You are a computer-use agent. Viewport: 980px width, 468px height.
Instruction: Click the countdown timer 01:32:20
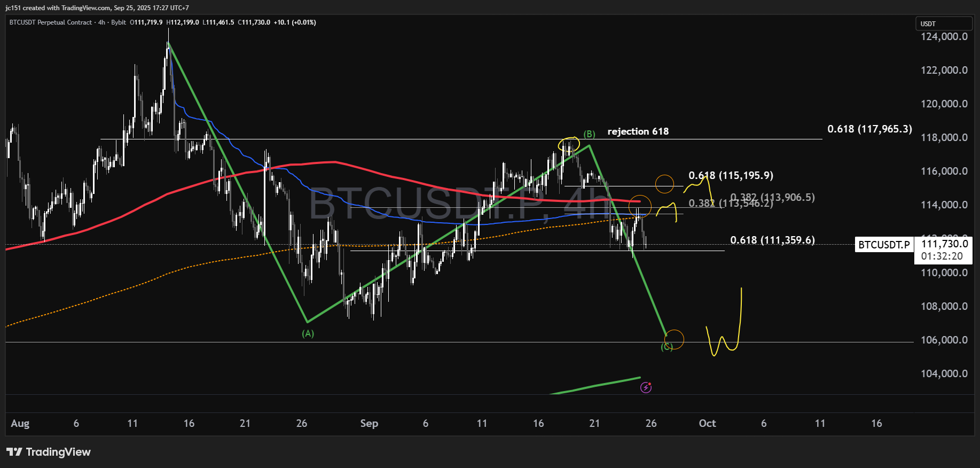(942, 256)
